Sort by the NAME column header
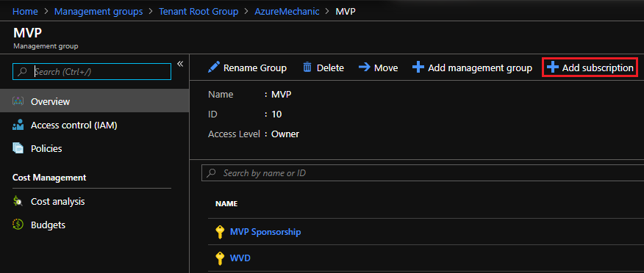 226,204
